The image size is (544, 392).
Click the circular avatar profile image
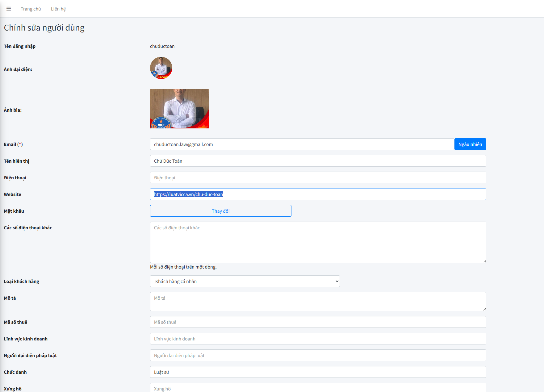pos(161,68)
